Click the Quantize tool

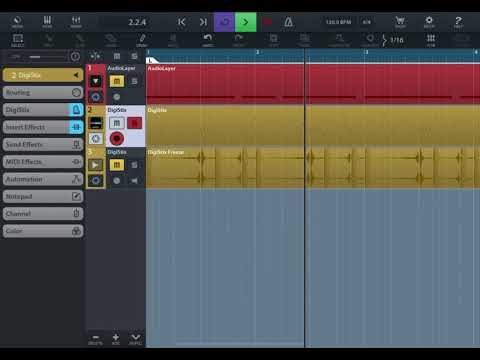[370, 40]
